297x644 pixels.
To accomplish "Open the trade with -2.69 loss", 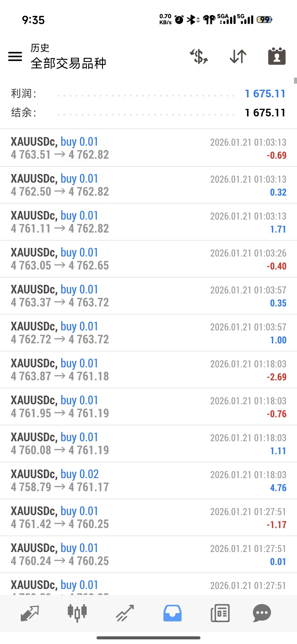I will [x=148, y=370].
